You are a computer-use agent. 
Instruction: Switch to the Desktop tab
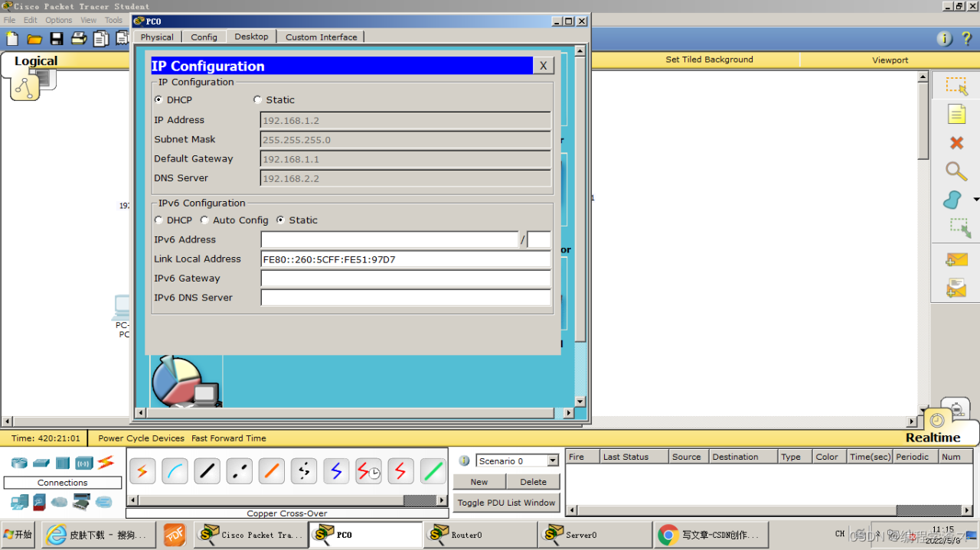click(251, 36)
